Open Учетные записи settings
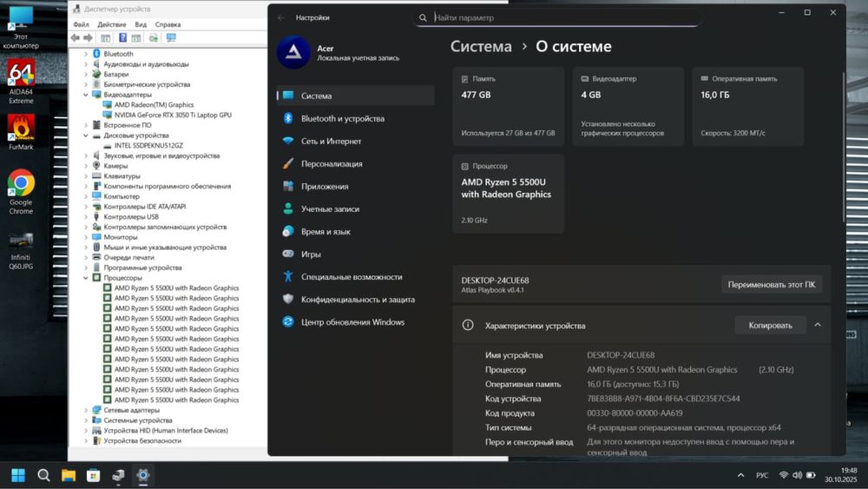 click(x=355, y=209)
